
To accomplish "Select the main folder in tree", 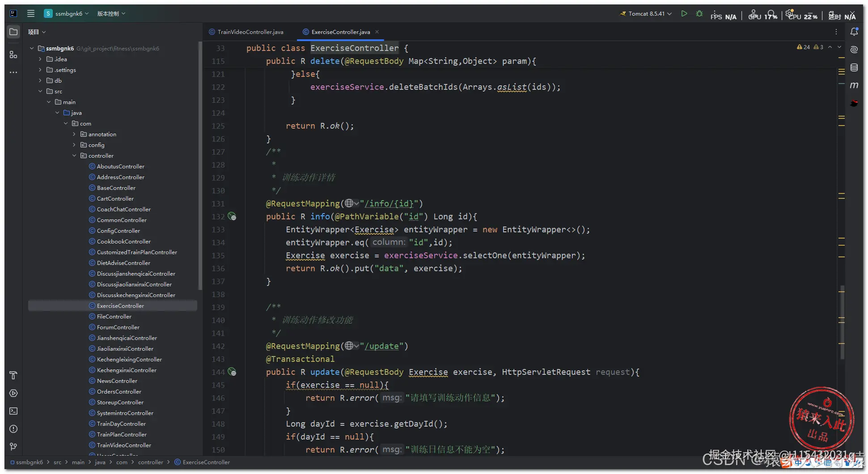I will coord(65,102).
